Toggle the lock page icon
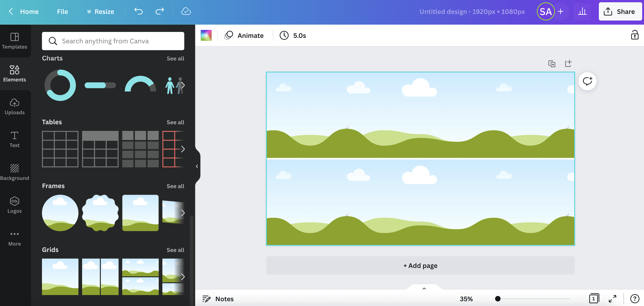Image resolution: width=644 pixels, height=306 pixels. [634, 35]
